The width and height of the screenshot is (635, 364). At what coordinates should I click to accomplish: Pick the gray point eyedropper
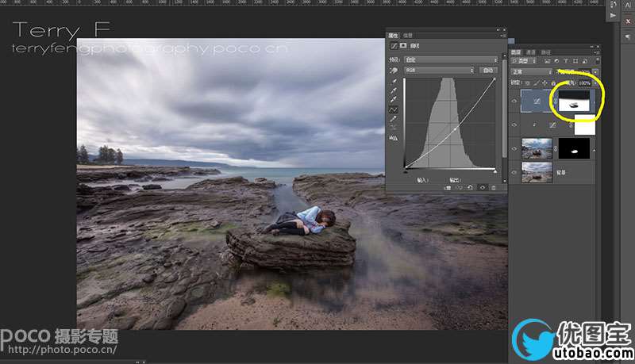394,90
